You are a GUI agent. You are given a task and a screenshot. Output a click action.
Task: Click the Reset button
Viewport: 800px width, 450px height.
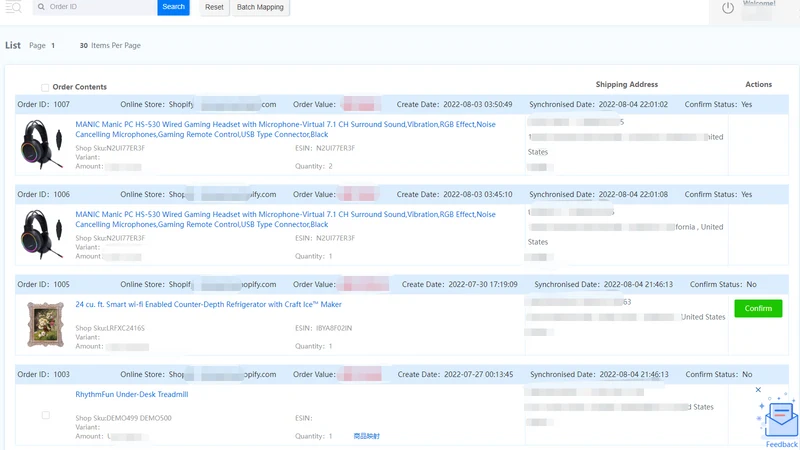(214, 7)
